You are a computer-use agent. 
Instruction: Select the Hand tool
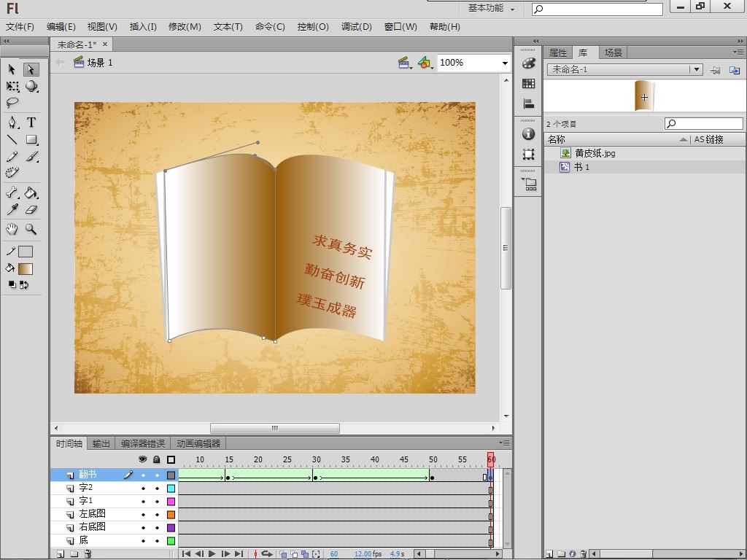pos(12,230)
